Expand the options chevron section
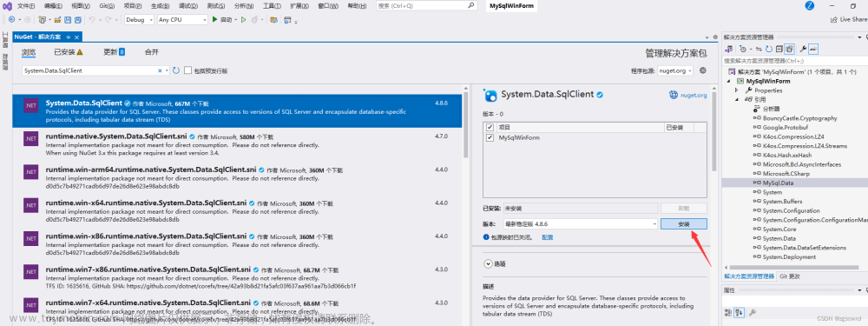 (488, 264)
